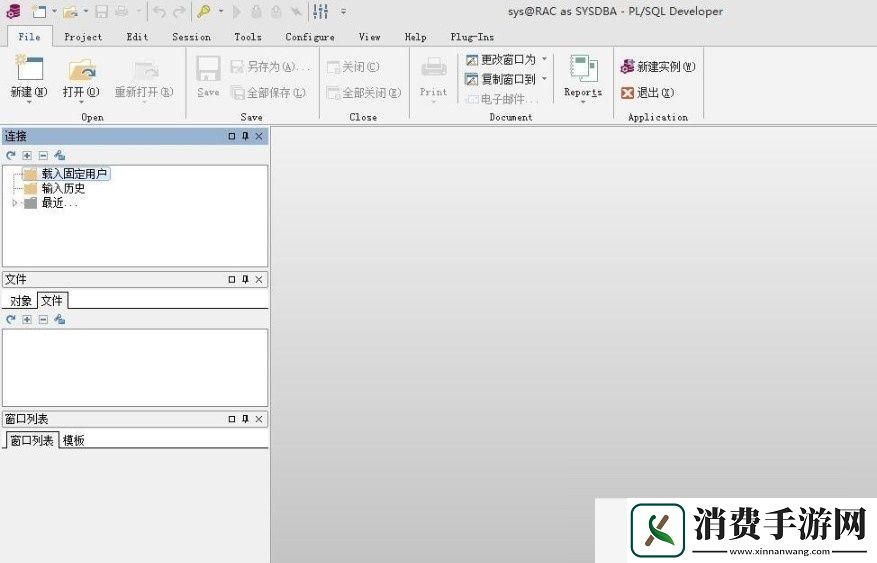Click 新建实例 (W) New Instance
Viewport: 877px width, 563px height.
(658, 67)
